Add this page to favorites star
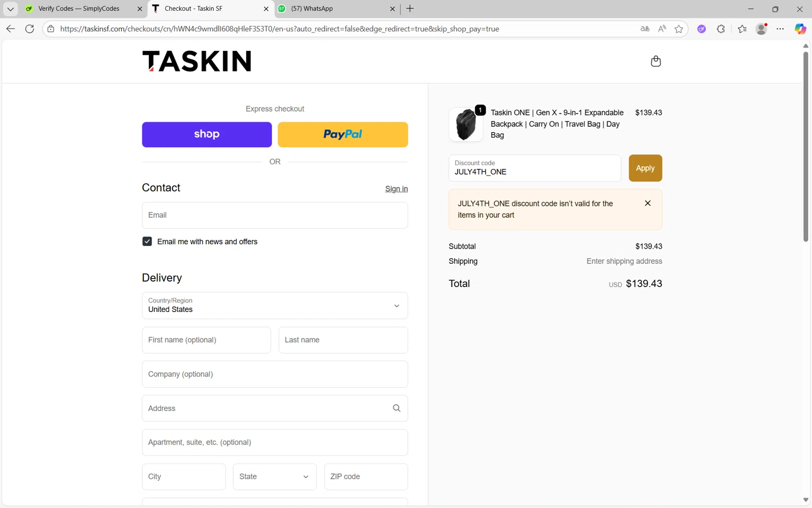 [x=679, y=29]
